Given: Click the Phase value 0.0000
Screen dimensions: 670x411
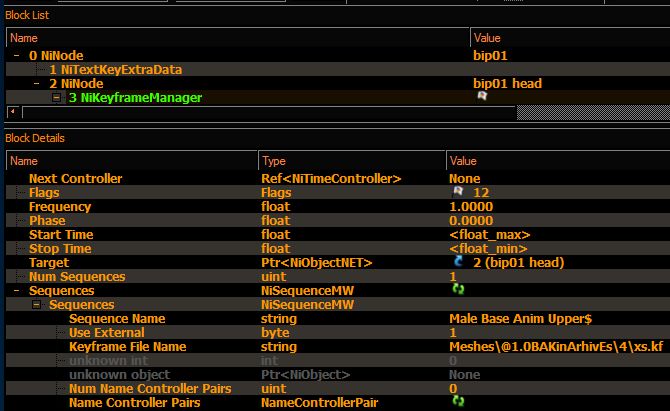Looking at the screenshot, I should tap(471, 221).
